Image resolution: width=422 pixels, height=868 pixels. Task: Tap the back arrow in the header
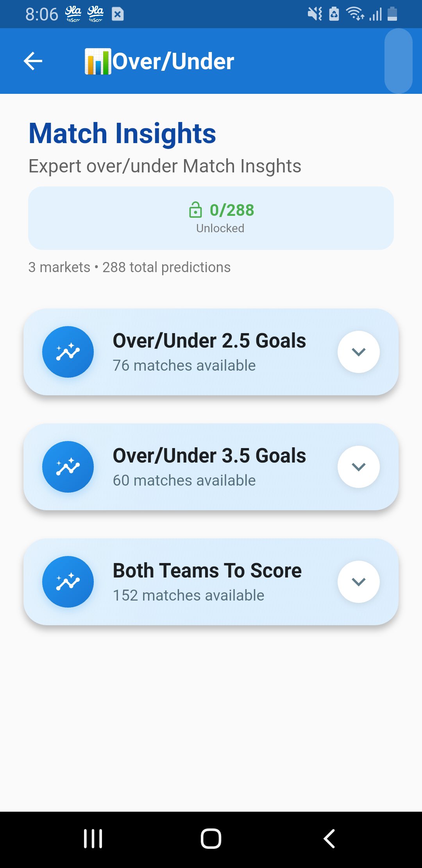click(33, 61)
